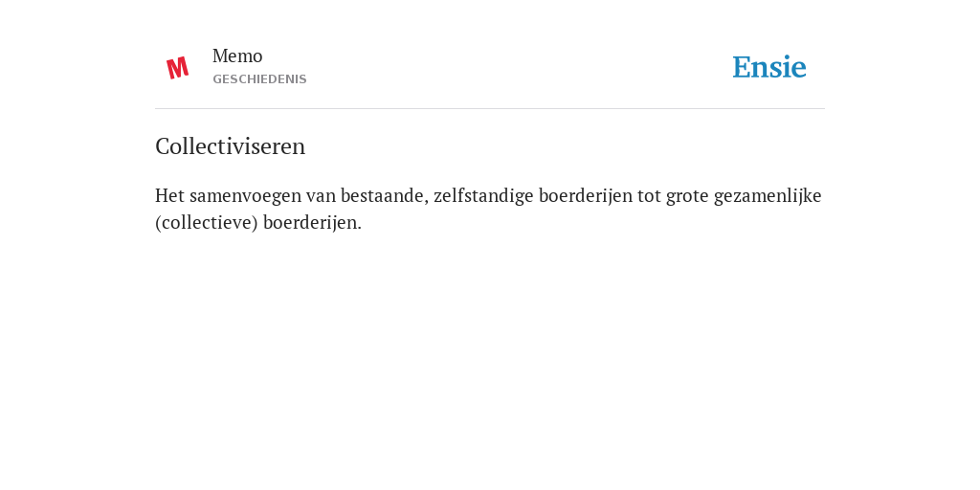Click the letter 'G' starting GESCHIEDENIS

point(217,79)
